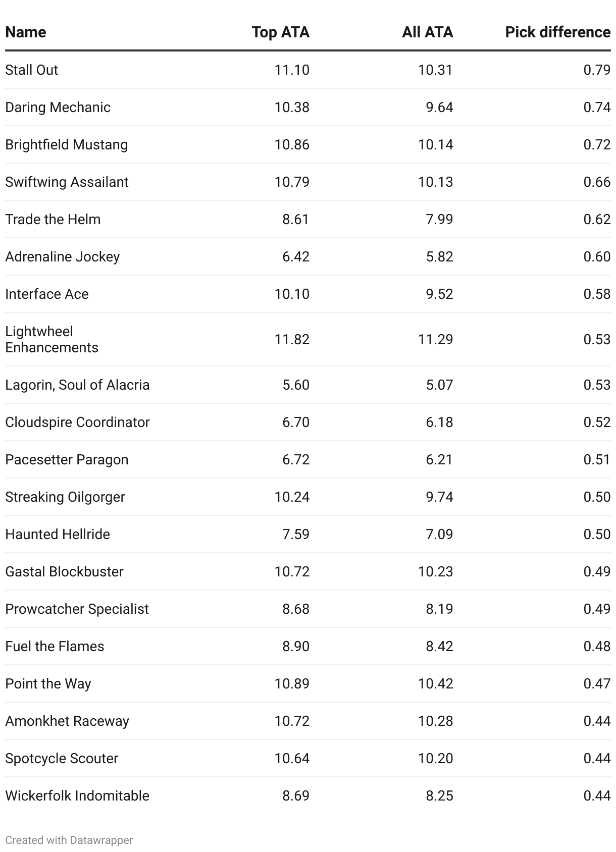The width and height of the screenshot is (616, 852).
Task: Click the Daring Mechanic card name
Action: (58, 107)
